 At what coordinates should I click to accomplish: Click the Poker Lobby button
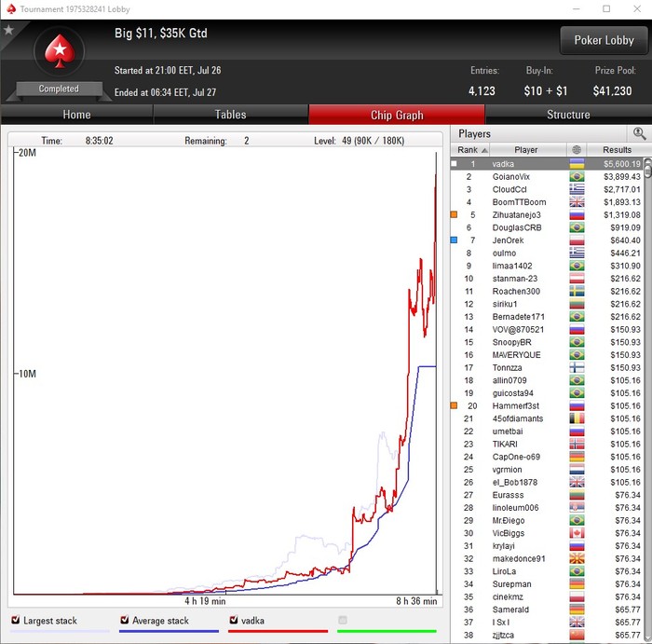(604, 40)
